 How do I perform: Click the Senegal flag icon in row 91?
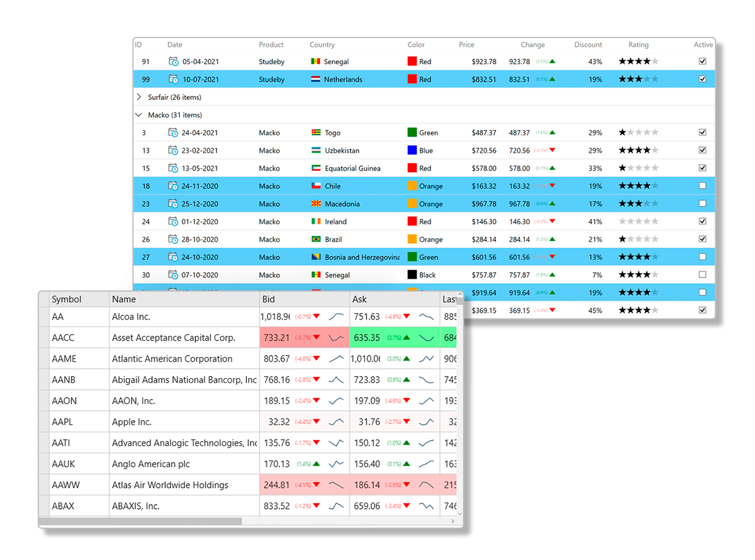[x=315, y=61]
